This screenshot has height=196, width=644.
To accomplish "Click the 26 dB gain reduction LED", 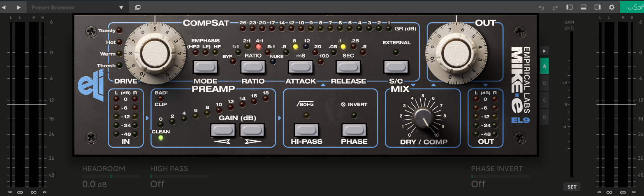I will 243,28.
